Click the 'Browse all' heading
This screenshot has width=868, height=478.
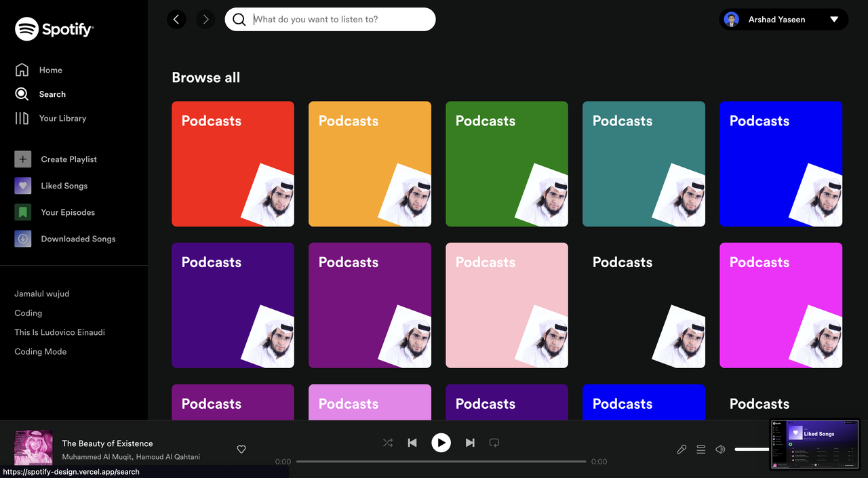[x=206, y=77]
